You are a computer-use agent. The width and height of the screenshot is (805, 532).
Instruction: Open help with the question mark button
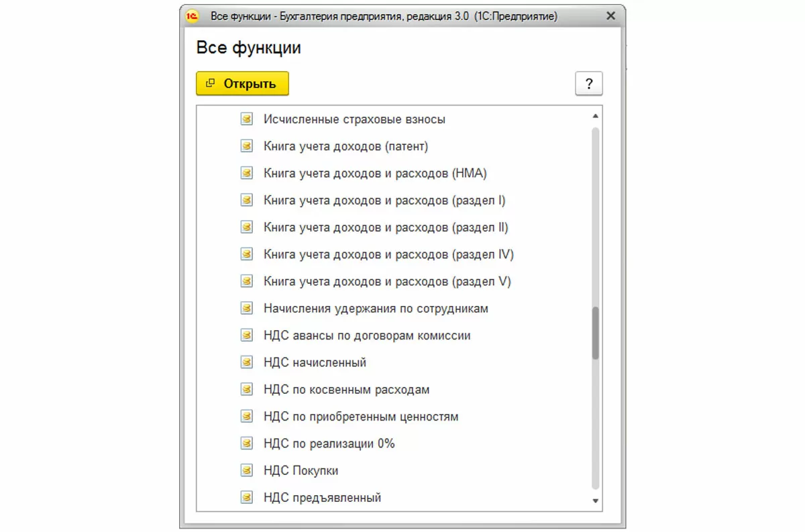(x=588, y=84)
